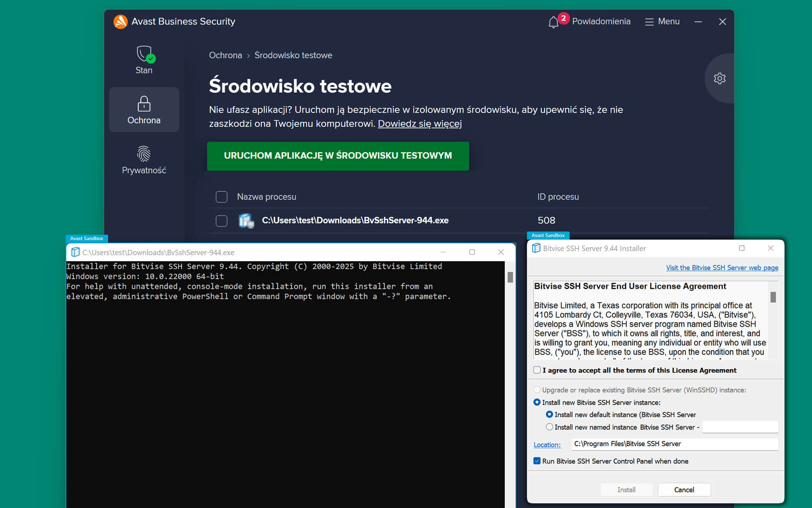Click Uruchom aplikację w środowisku testowym button
This screenshot has height=508, width=812.
[338, 156]
